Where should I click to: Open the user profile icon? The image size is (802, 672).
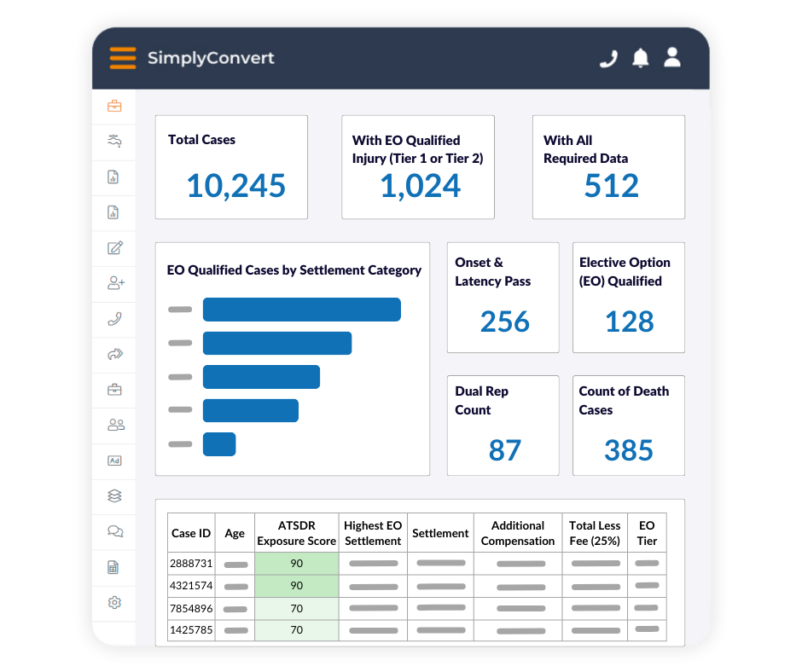point(672,57)
